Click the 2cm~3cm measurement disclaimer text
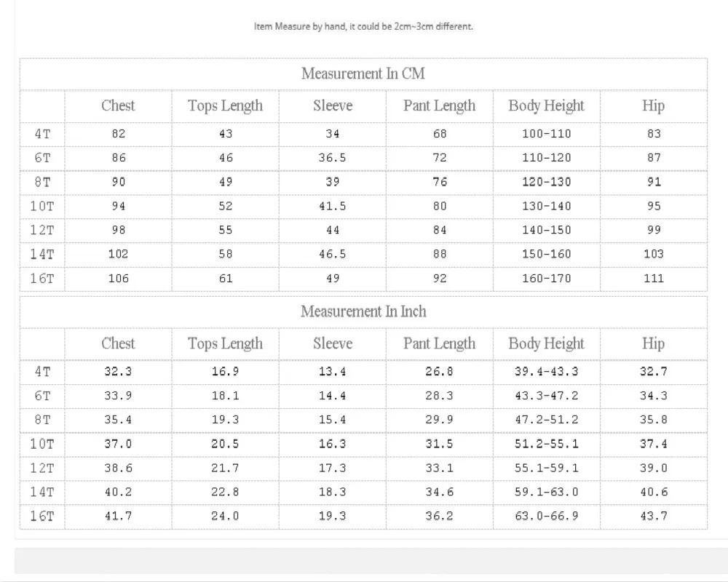Image resolution: width=728 pixels, height=582 pixels. coord(363,26)
